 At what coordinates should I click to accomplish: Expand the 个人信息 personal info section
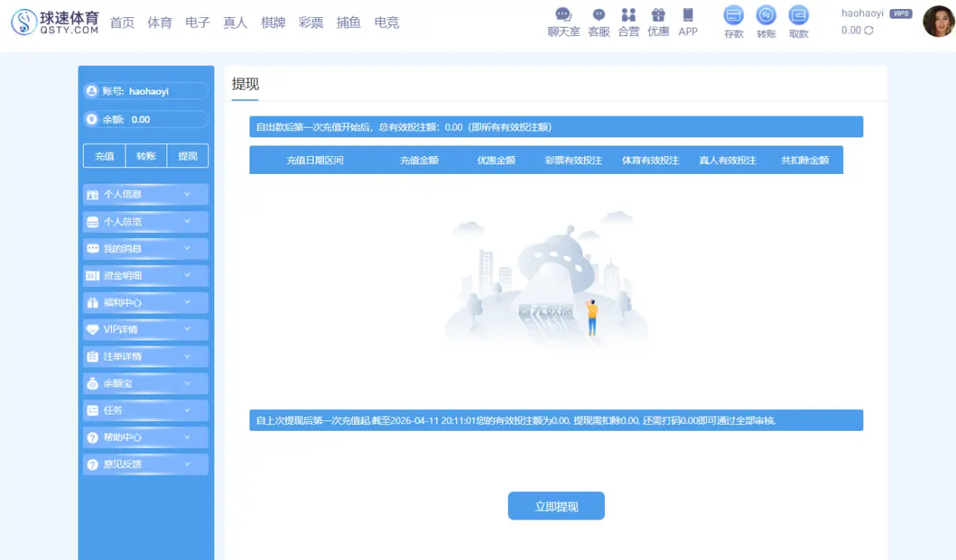click(145, 194)
